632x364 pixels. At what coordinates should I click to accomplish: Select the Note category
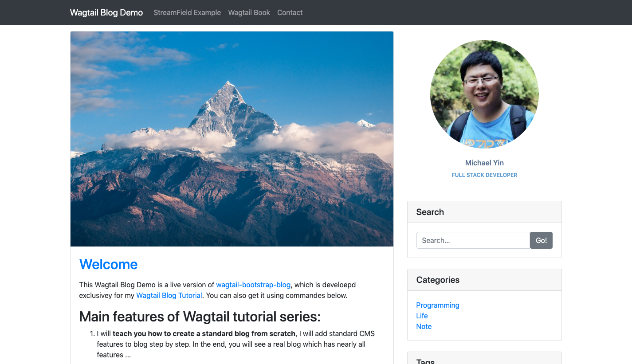[424, 326]
